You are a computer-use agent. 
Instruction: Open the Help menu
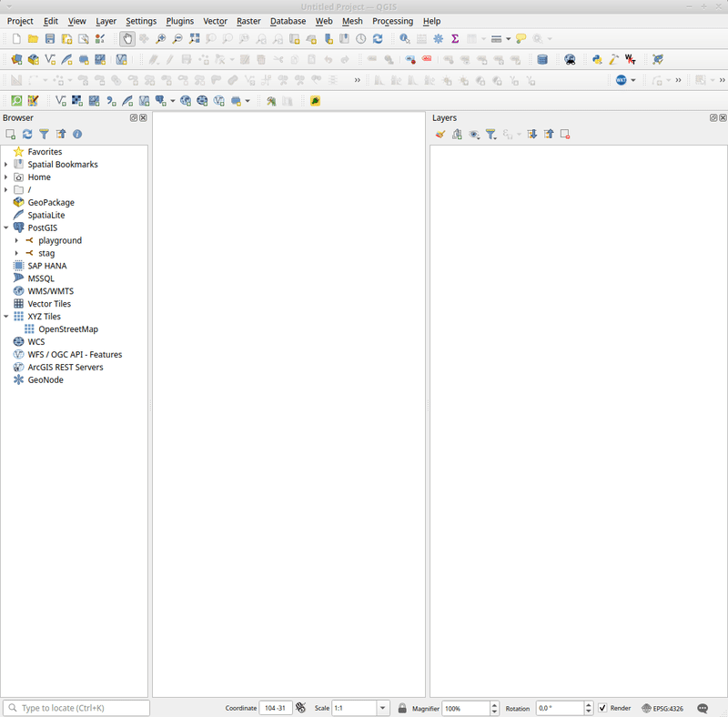point(431,21)
